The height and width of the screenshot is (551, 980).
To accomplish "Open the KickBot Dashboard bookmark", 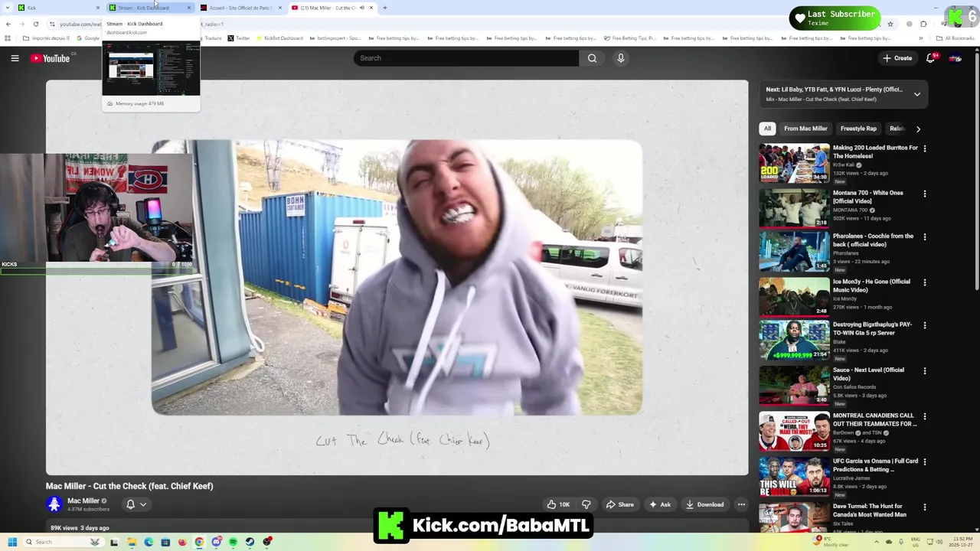I will [x=279, y=38].
